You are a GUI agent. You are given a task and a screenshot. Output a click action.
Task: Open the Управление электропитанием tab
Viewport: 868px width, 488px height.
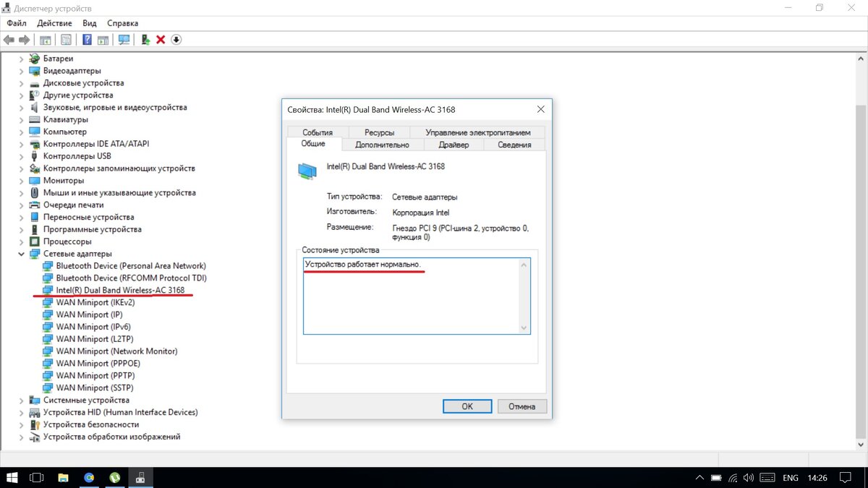pyautogui.click(x=477, y=132)
